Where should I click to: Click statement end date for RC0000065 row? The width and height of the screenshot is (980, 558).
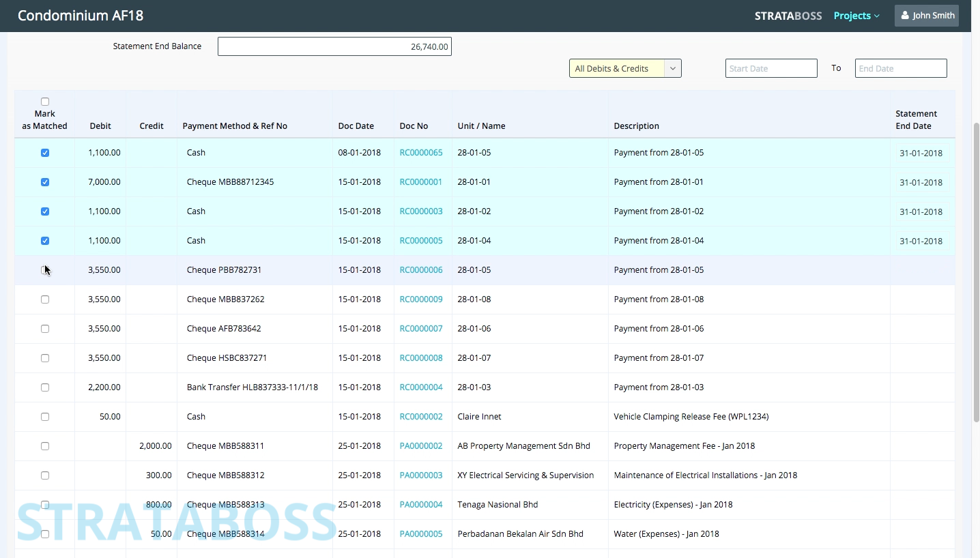(x=921, y=153)
